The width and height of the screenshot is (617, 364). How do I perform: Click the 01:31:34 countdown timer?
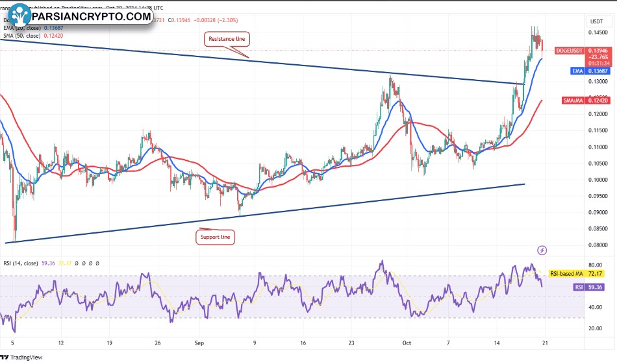pos(599,63)
